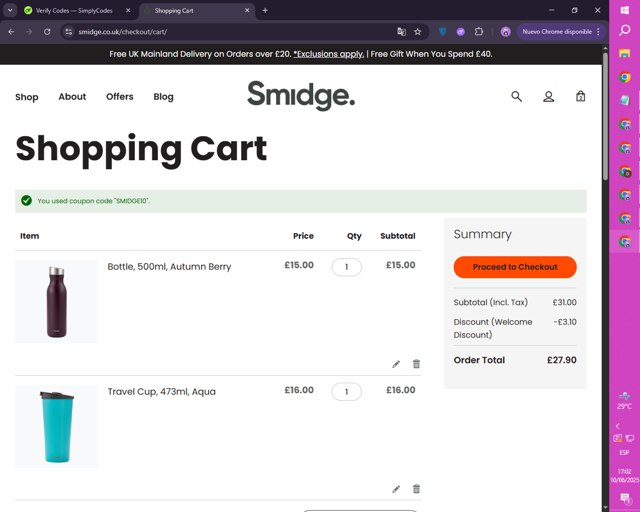The width and height of the screenshot is (640, 512).
Task: Open the Offers menu
Action: tap(120, 97)
